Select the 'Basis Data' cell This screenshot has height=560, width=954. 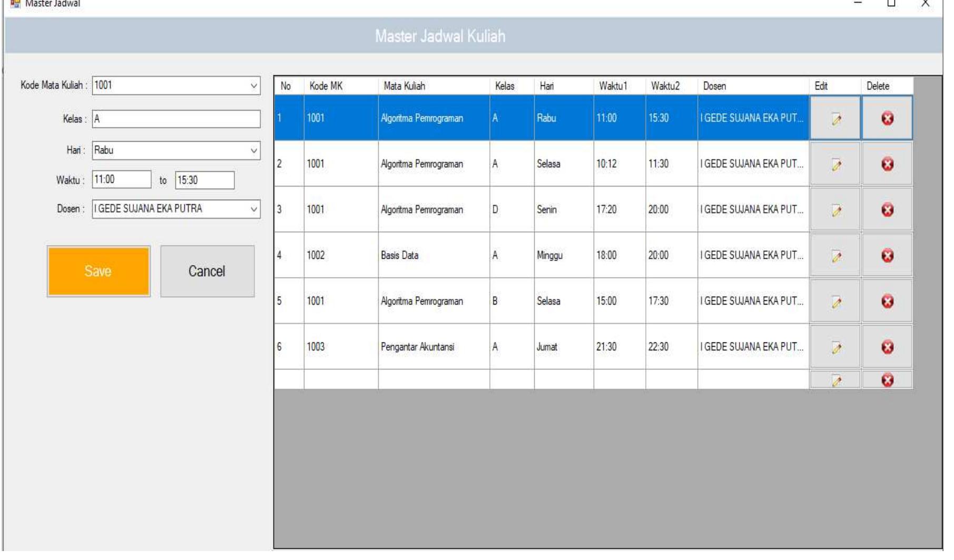click(x=434, y=256)
